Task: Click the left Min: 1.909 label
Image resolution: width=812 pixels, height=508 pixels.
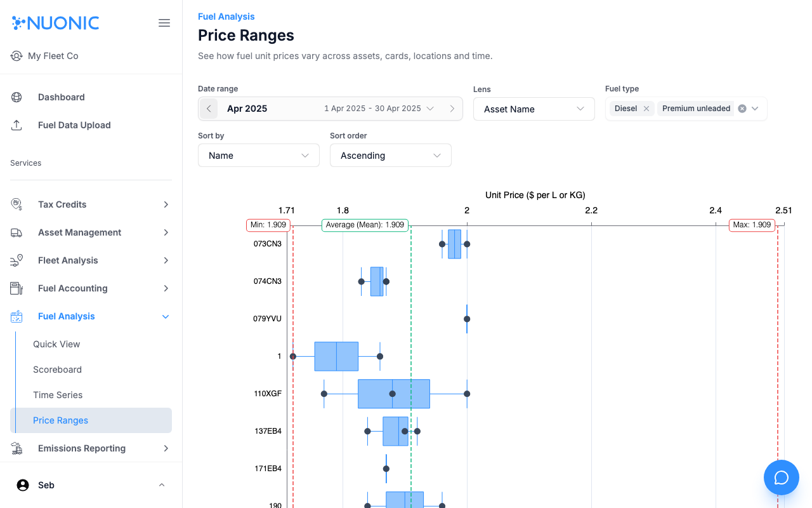Action: (268, 225)
